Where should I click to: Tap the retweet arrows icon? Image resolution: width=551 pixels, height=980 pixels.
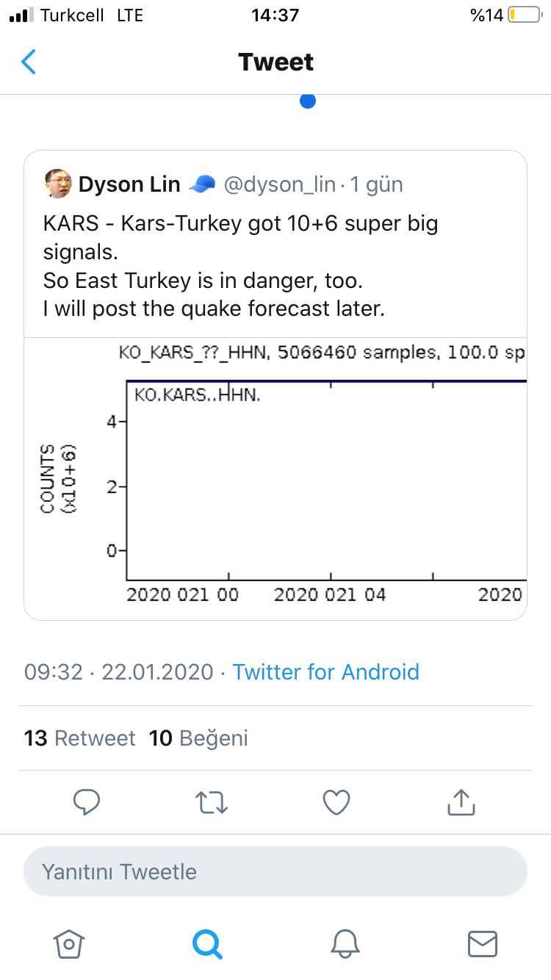point(213,801)
